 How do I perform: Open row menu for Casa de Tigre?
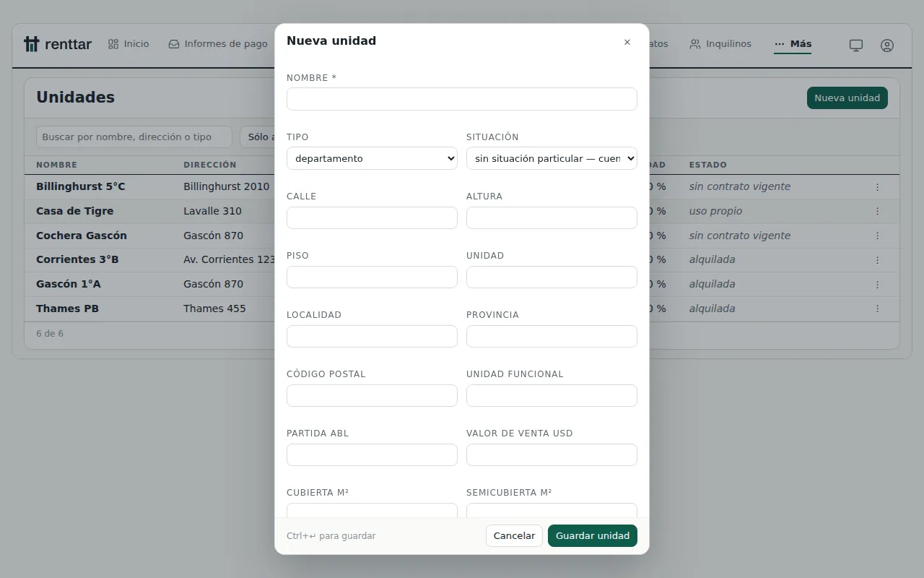[877, 211]
